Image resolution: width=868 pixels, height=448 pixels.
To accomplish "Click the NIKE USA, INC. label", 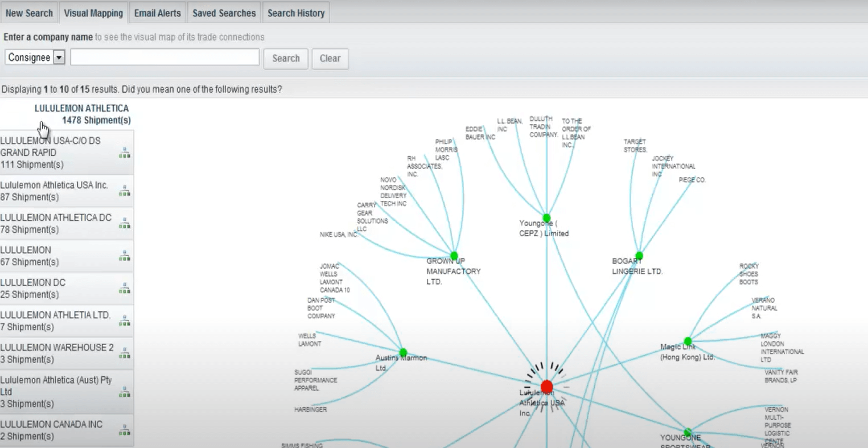I will click(x=339, y=235).
